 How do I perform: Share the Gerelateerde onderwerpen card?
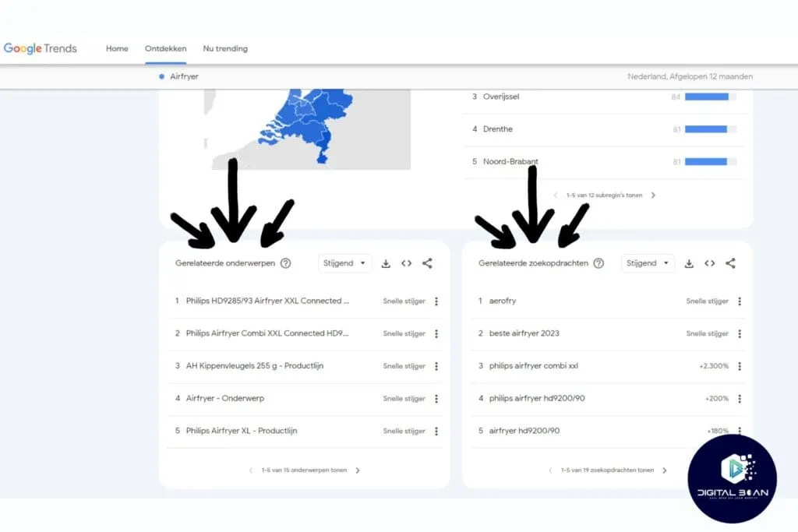[428, 263]
